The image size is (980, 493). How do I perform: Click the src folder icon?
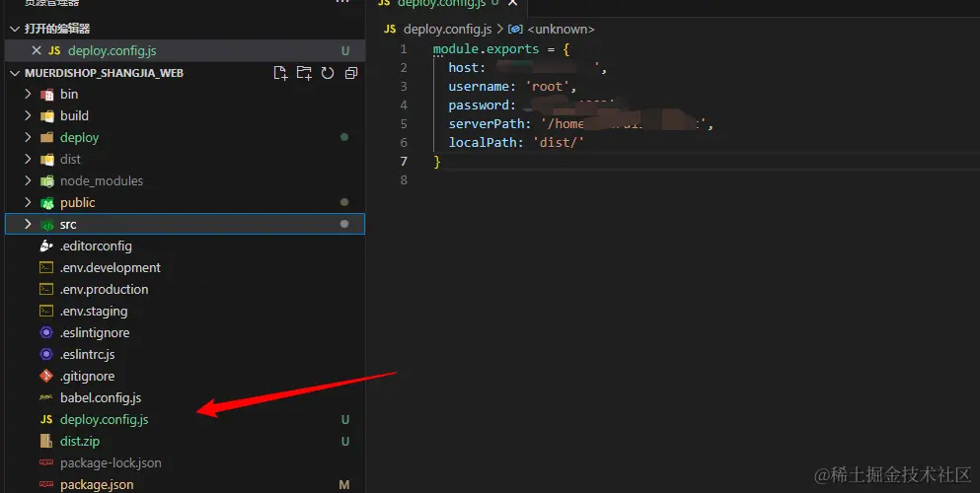pyautogui.click(x=46, y=225)
